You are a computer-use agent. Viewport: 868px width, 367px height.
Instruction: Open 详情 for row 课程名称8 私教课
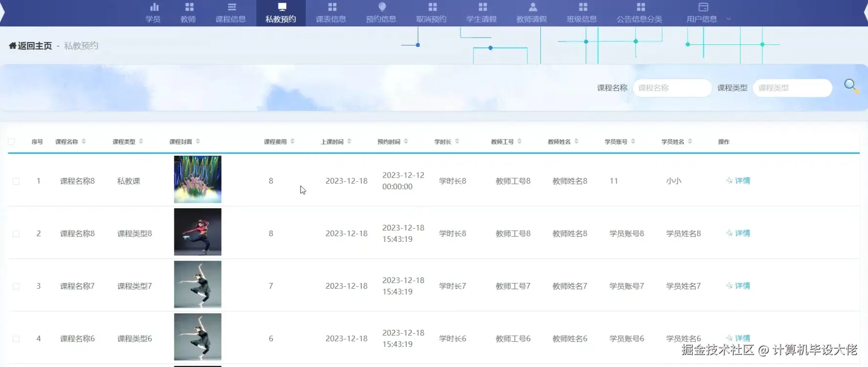738,181
